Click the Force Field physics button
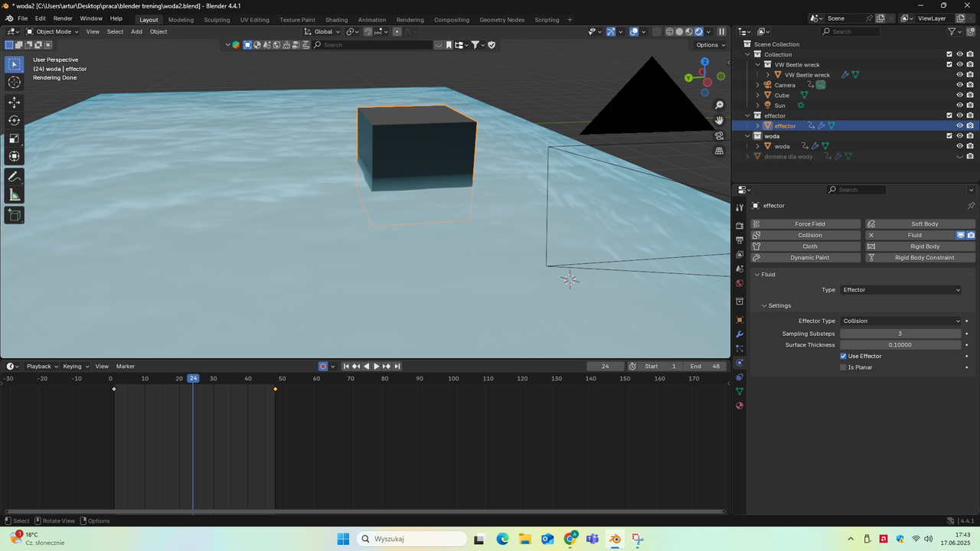The width and height of the screenshot is (980, 551). (805, 224)
